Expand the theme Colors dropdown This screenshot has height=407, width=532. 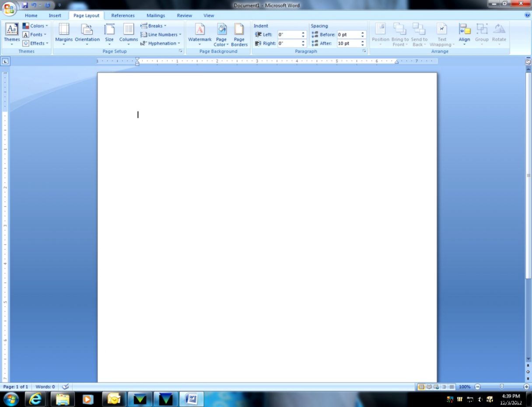coord(35,26)
